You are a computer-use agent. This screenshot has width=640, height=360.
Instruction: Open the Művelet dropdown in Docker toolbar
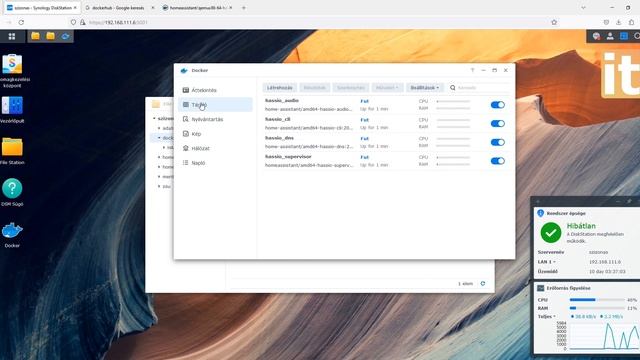point(387,88)
